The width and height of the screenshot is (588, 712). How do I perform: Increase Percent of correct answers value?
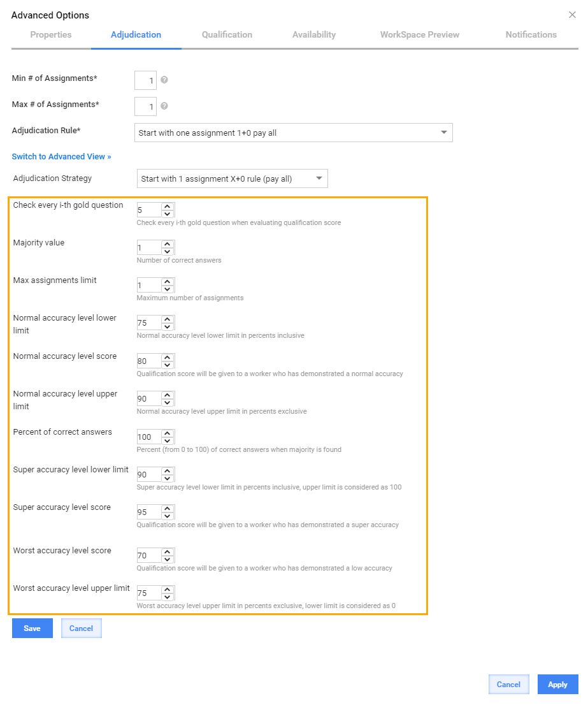pyautogui.click(x=168, y=433)
